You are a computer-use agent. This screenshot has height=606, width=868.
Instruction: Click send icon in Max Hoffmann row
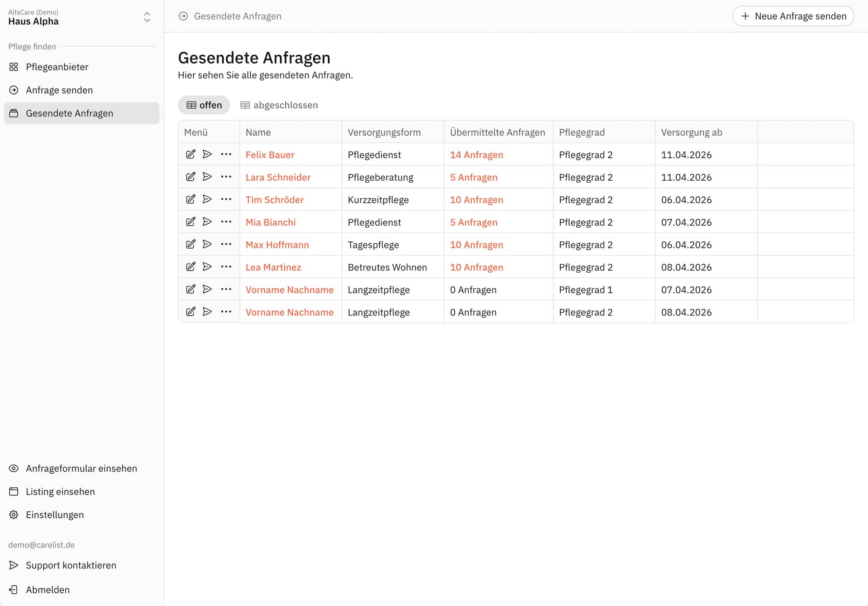pyautogui.click(x=207, y=244)
